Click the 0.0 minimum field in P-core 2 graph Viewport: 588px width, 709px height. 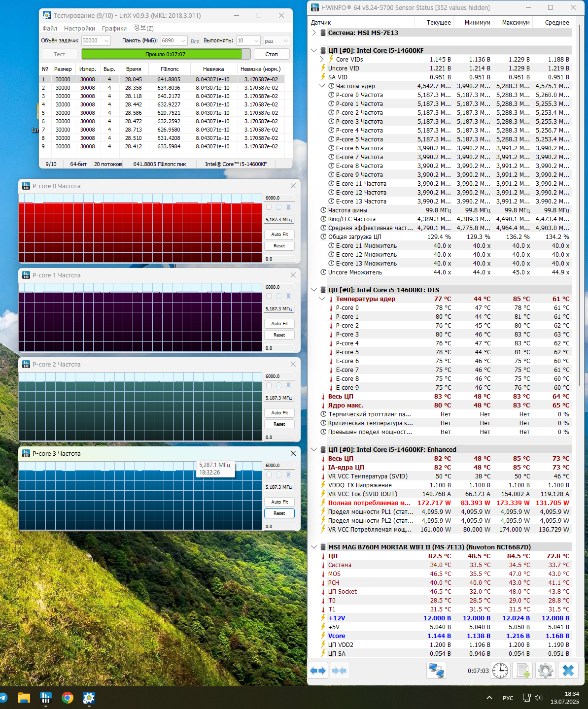coord(279,437)
